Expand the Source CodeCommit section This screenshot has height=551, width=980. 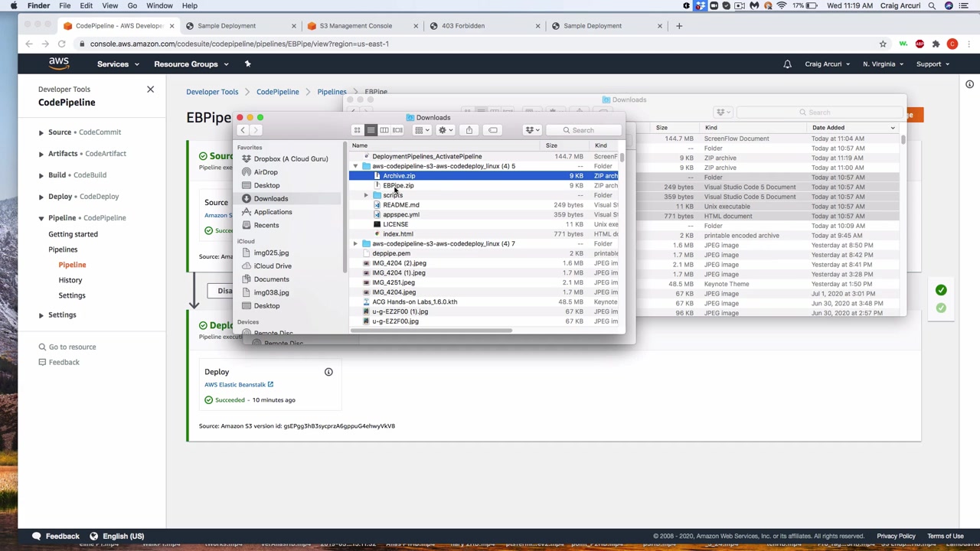point(41,132)
